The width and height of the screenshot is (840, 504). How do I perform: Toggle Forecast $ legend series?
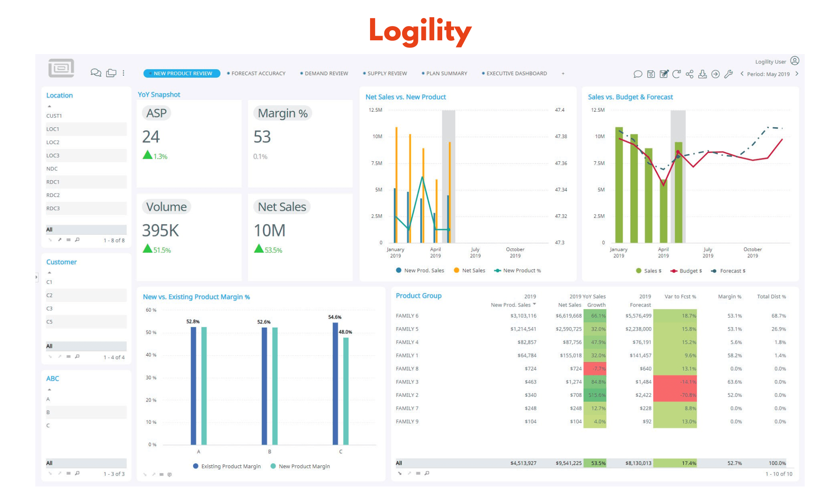pos(728,271)
